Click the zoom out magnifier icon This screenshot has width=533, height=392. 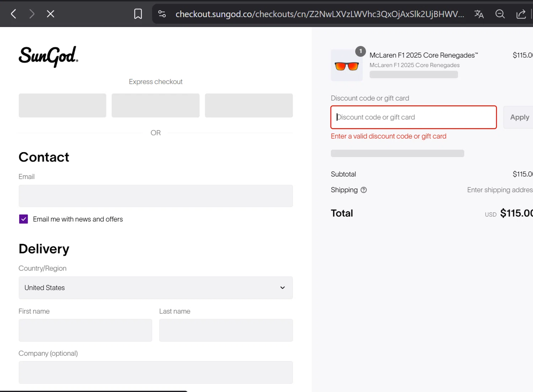click(x=500, y=14)
